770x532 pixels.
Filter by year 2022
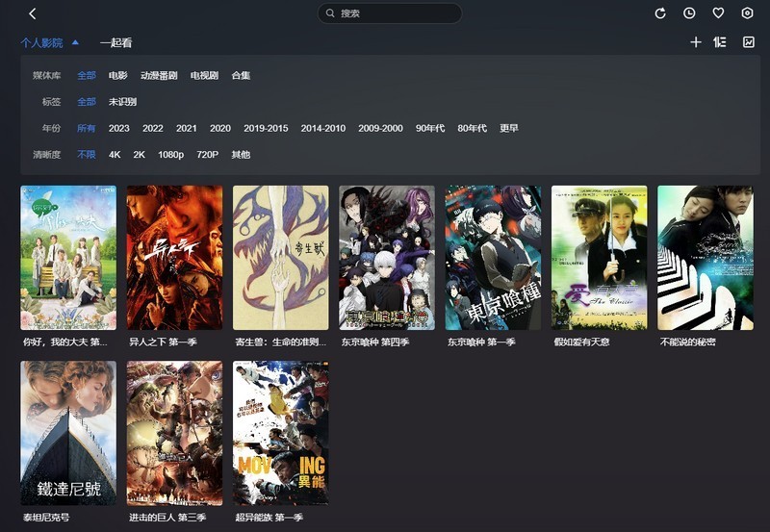[153, 129]
